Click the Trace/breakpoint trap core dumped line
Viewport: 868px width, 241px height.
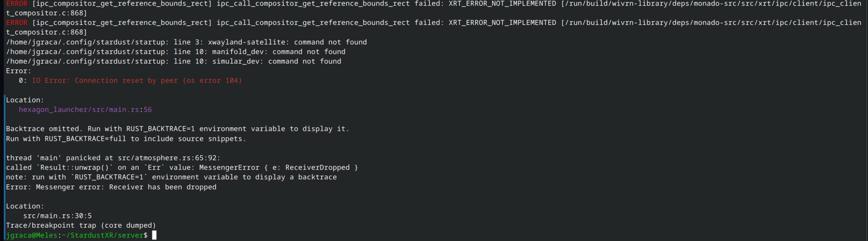click(81, 225)
